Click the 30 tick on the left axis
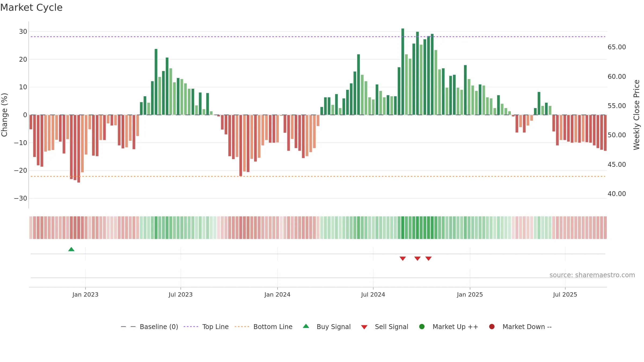This screenshot has width=644, height=362. click(x=23, y=32)
